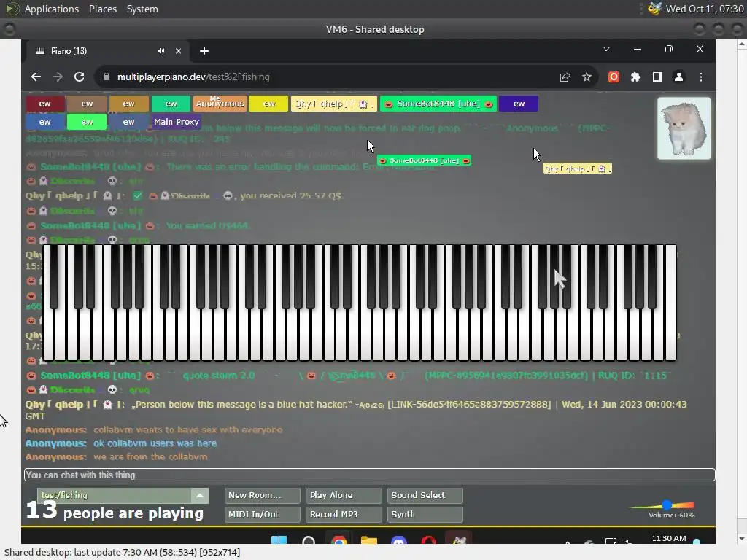View site info via the lock icon
Viewport: 747px width, 560px height.
[107, 77]
